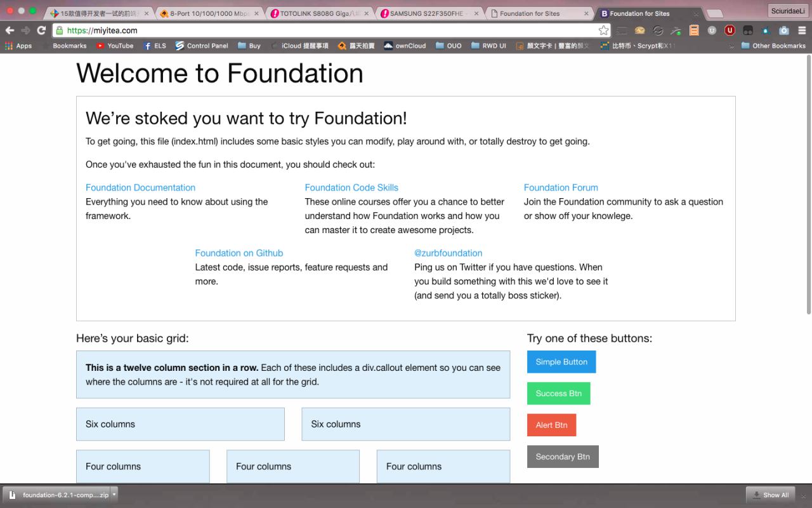Click Show All downloads button
812x508 pixels.
coord(770,495)
